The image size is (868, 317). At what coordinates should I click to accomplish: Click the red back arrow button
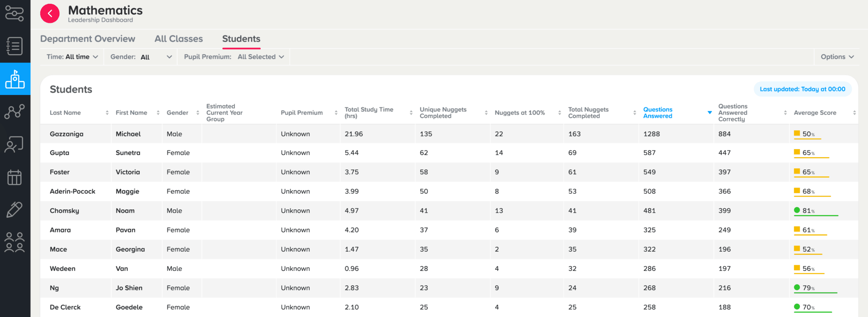click(50, 14)
